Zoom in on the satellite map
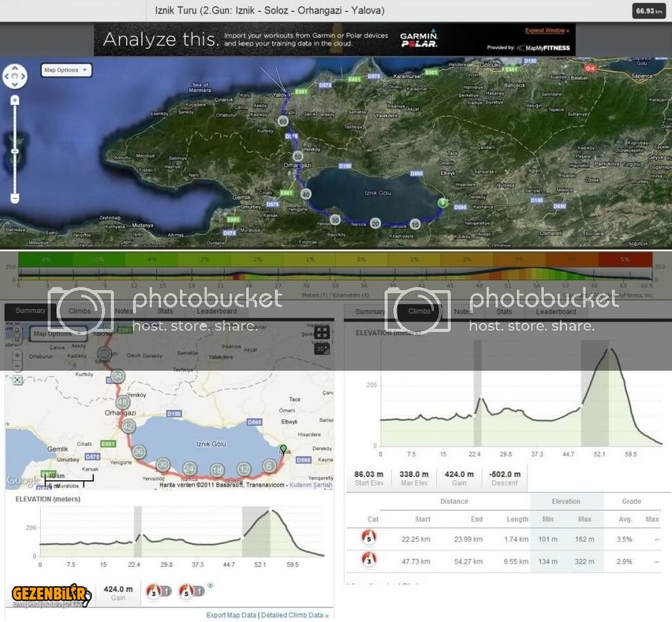The height and width of the screenshot is (622, 672). pos(15,100)
